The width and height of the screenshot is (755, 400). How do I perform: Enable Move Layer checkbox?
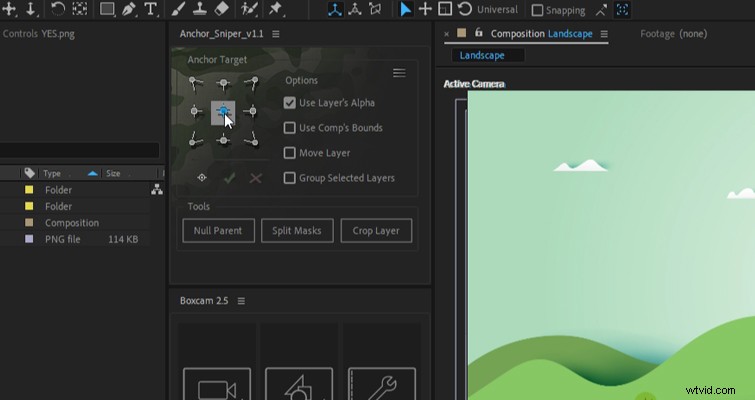289,153
